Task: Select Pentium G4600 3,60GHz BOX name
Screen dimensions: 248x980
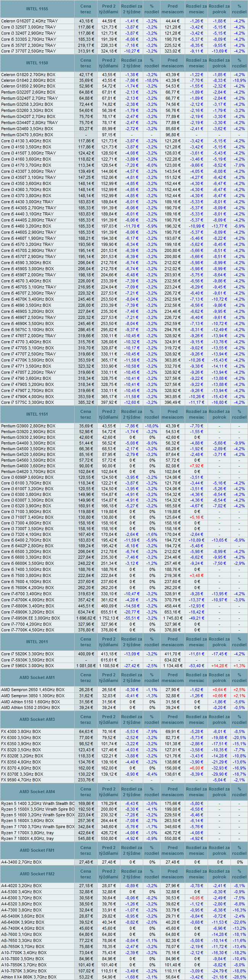Action: [x=28, y=466]
